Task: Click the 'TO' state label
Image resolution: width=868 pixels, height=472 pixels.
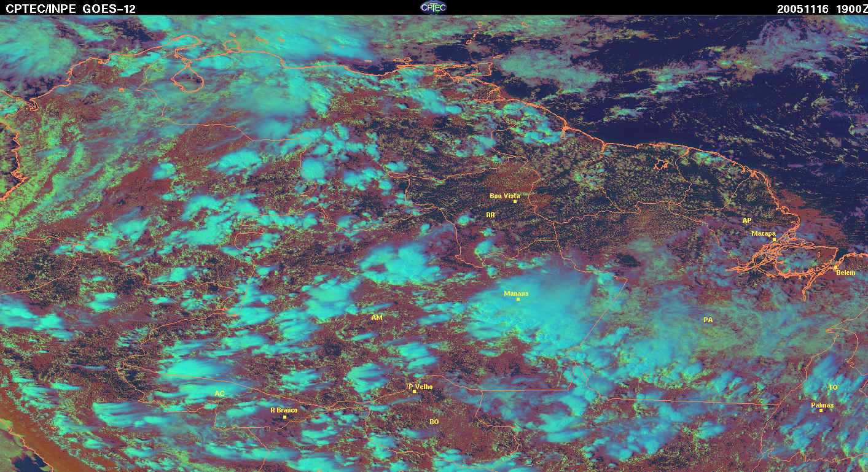Action: pos(832,387)
